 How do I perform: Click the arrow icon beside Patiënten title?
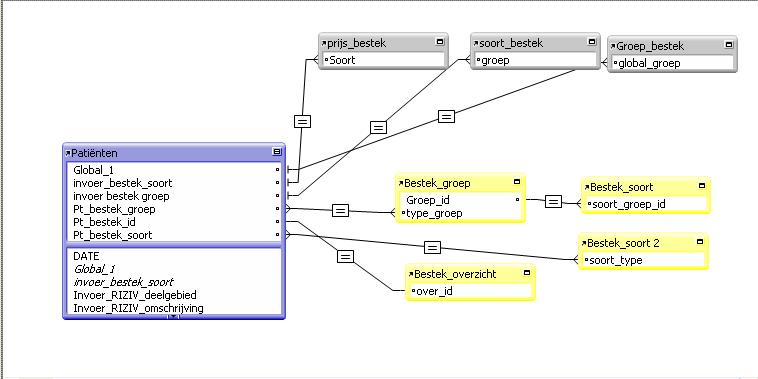click(68, 153)
